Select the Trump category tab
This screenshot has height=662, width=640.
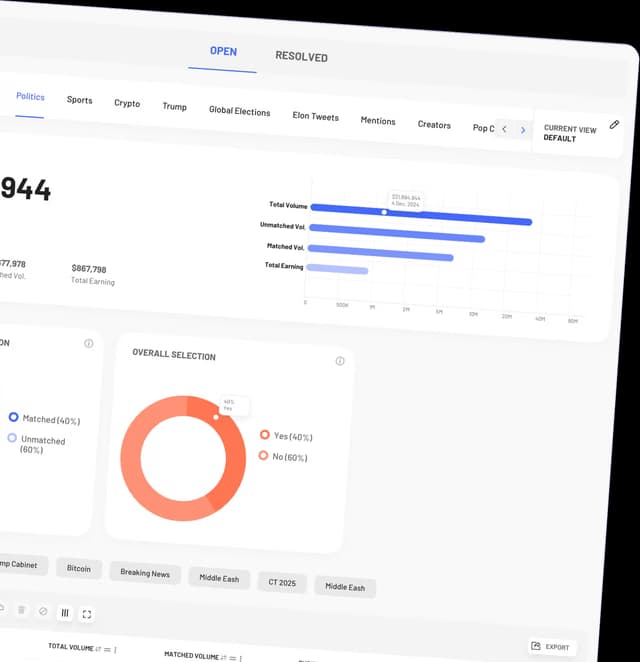click(174, 106)
